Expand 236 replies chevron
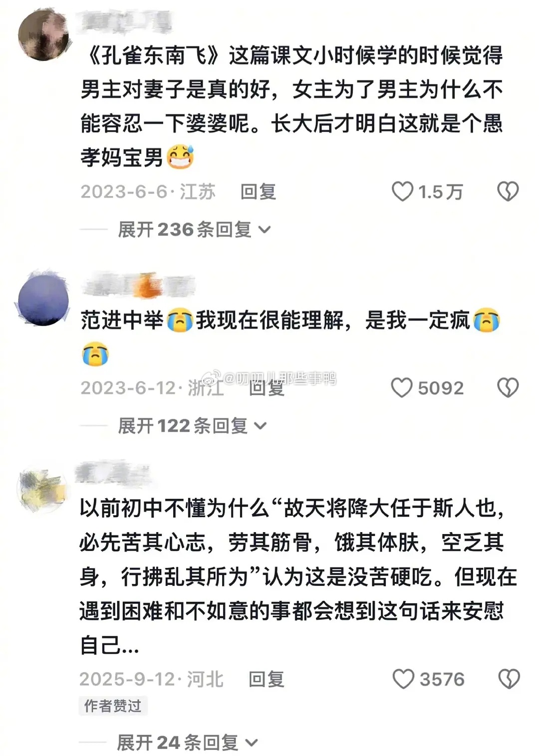 click(x=265, y=230)
